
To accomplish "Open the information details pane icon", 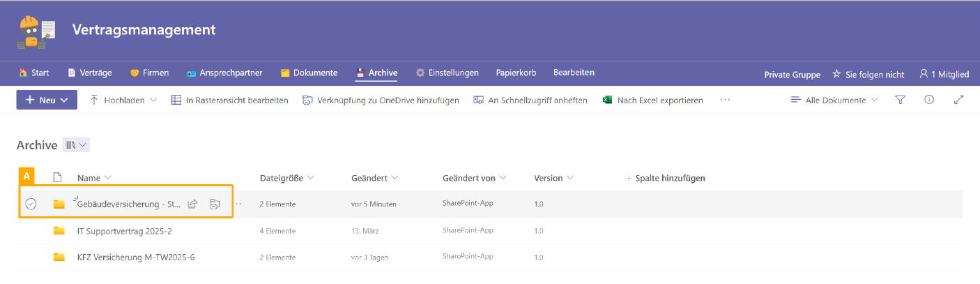I will tap(929, 100).
